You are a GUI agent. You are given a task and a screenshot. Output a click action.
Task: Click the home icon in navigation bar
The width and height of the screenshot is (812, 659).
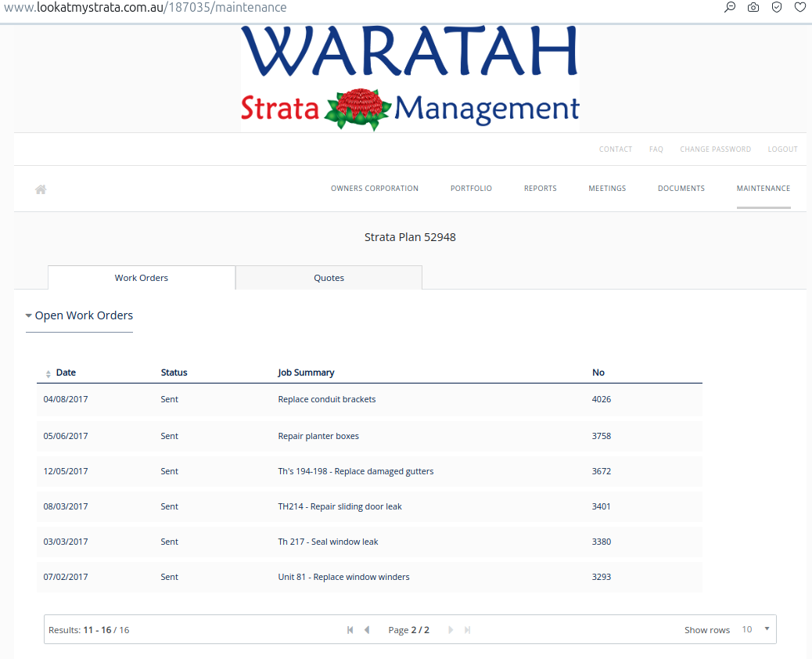(x=41, y=189)
